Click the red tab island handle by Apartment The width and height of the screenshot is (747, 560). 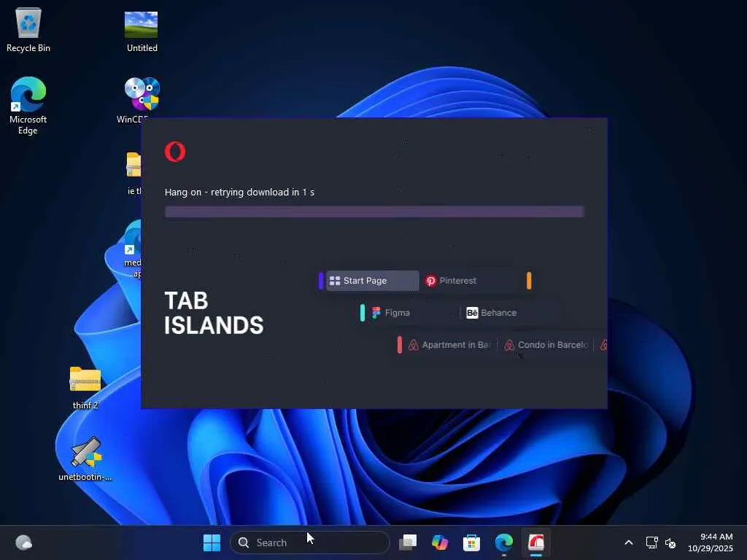tap(400, 345)
